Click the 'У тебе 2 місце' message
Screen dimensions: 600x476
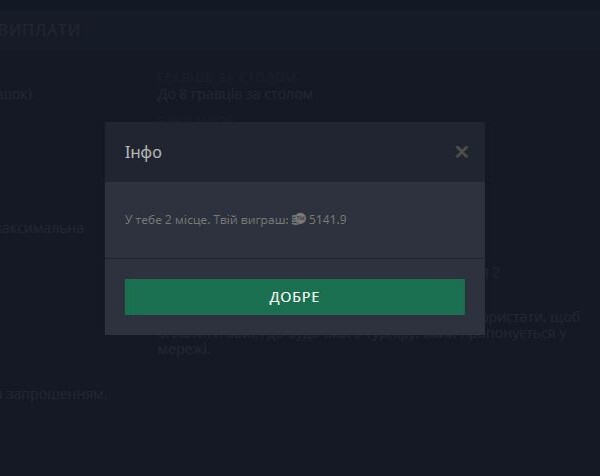pyautogui.click(x=166, y=220)
